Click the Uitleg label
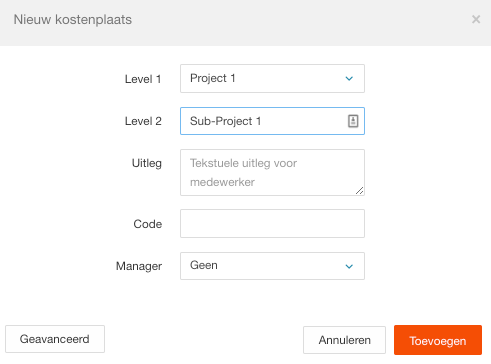 coord(147,163)
